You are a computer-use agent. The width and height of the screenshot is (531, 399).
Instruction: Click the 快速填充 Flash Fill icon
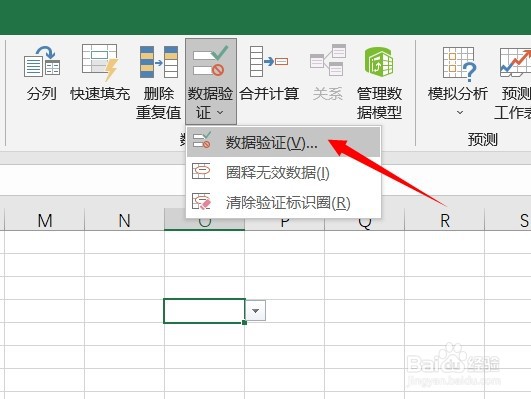coord(100,62)
